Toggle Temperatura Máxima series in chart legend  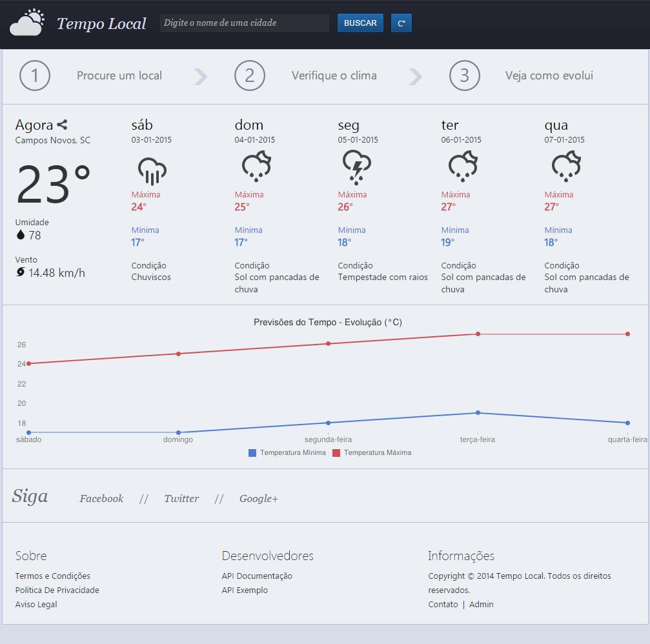click(372, 453)
